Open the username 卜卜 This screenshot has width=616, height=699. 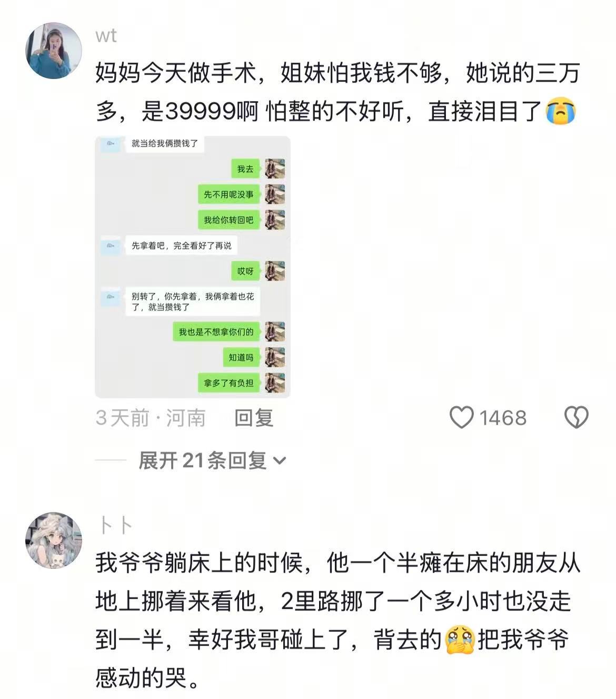click(115, 525)
